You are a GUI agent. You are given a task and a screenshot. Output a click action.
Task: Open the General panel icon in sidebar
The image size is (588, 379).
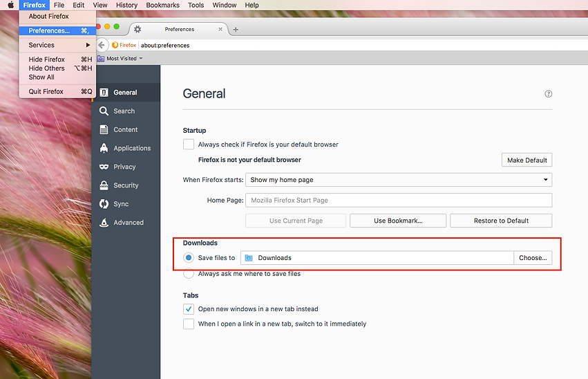[104, 92]
